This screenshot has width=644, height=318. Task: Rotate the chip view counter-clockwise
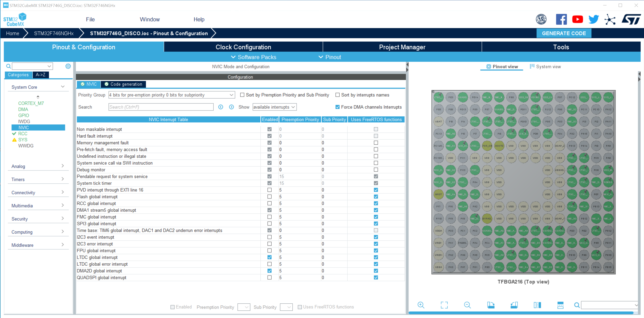(x=514, y=305)
